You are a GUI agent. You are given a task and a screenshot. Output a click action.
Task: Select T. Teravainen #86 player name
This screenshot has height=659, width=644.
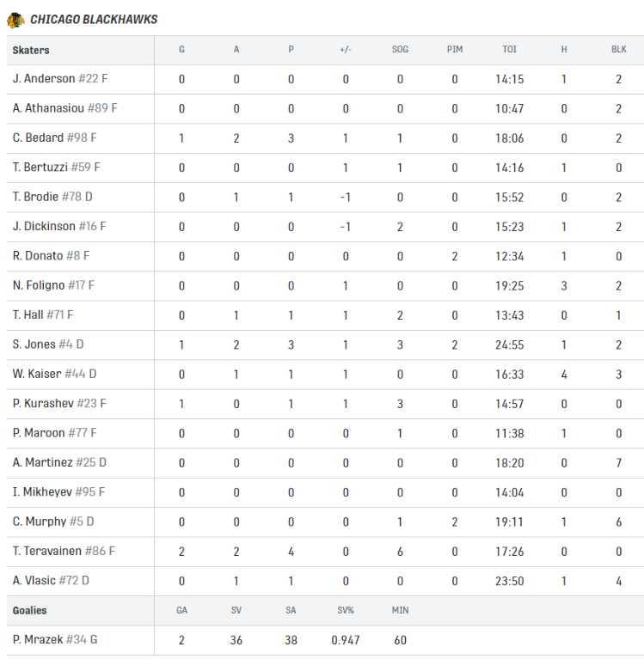coord(64,551)
